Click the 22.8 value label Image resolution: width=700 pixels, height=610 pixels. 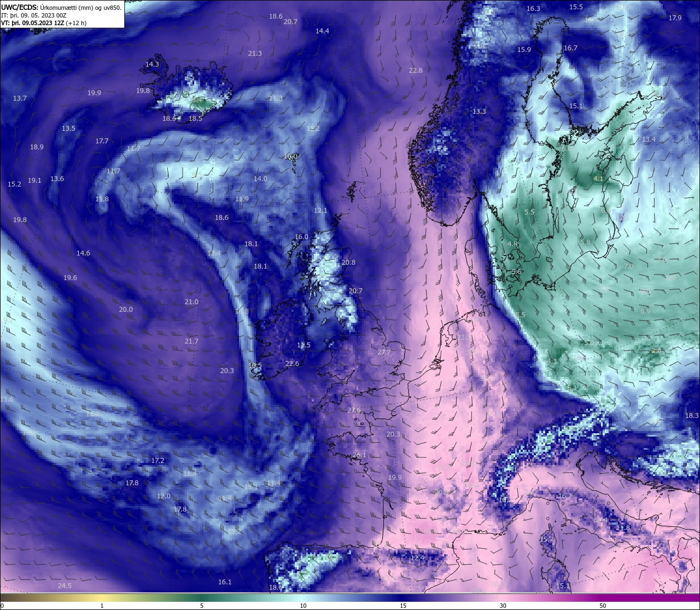416,71
